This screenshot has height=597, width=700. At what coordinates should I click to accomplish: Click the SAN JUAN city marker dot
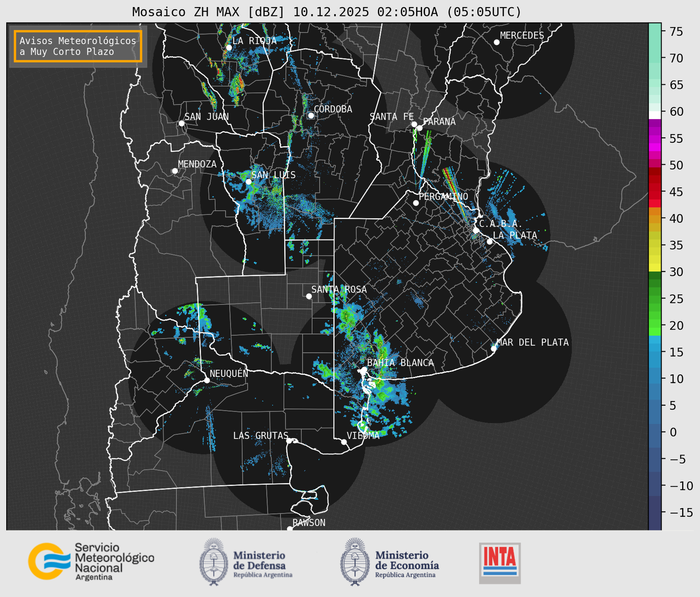[181, 123]
